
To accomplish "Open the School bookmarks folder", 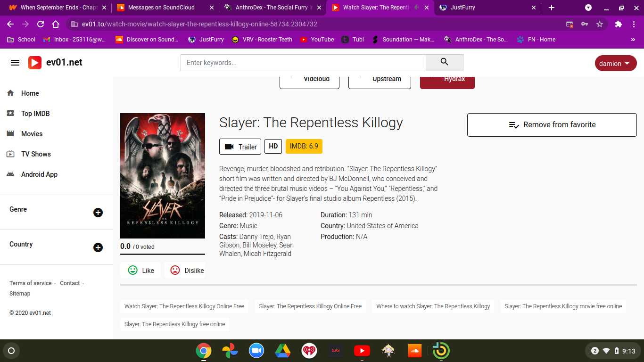I will tap(21, 40).
